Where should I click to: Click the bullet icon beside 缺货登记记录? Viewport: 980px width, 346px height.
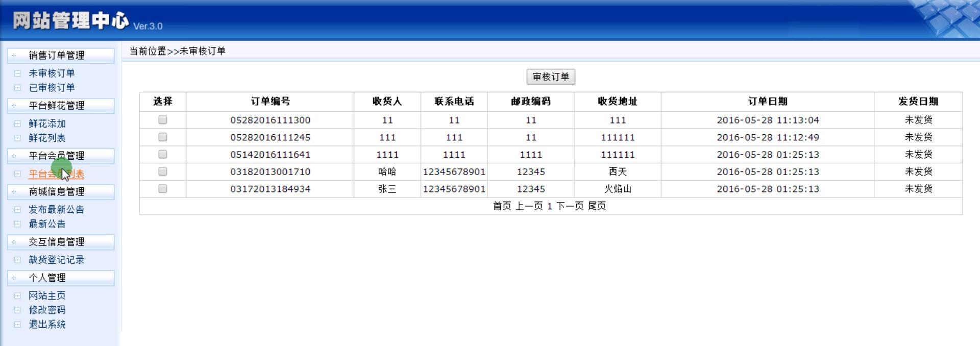click(17, 260)
